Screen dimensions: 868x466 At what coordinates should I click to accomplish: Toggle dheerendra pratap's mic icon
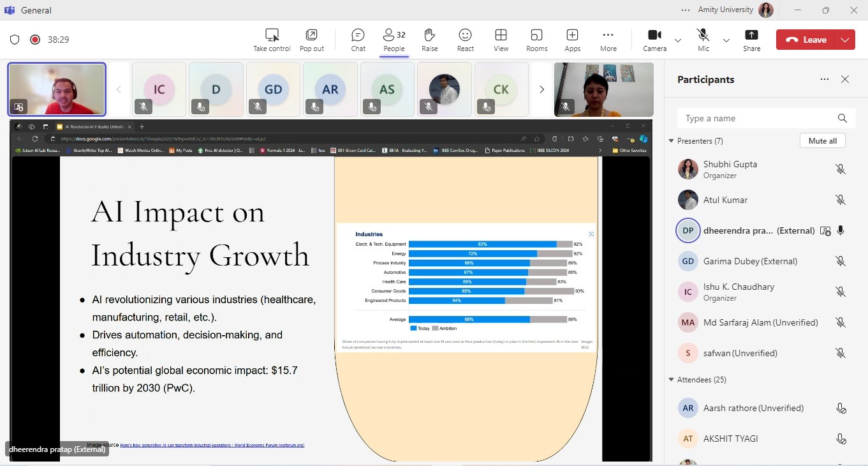841,230
